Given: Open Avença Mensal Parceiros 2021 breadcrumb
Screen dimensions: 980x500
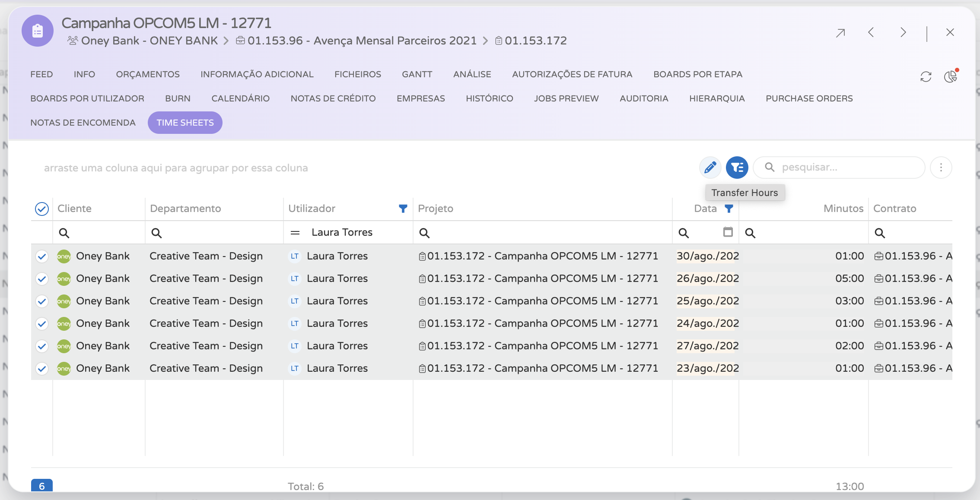Looking at the screenshot, I should (x=356, y=41).
